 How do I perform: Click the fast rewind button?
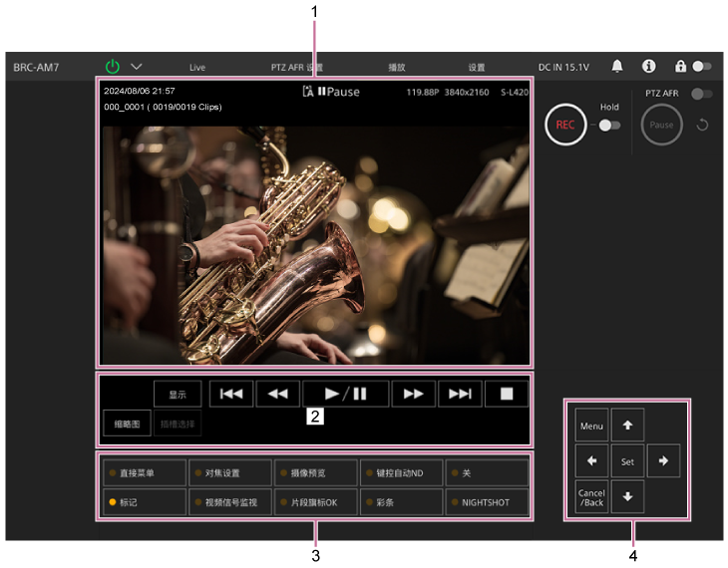[x=277, y=394]
